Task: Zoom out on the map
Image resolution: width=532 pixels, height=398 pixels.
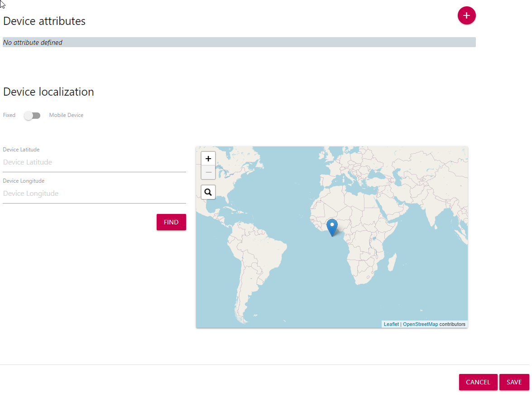Action: [x=208, y=173]
